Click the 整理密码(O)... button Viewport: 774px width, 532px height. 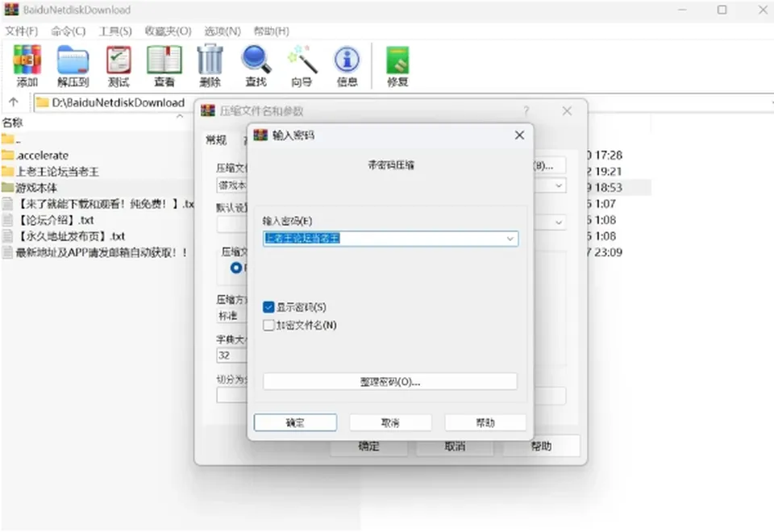(x=390, y=381)
